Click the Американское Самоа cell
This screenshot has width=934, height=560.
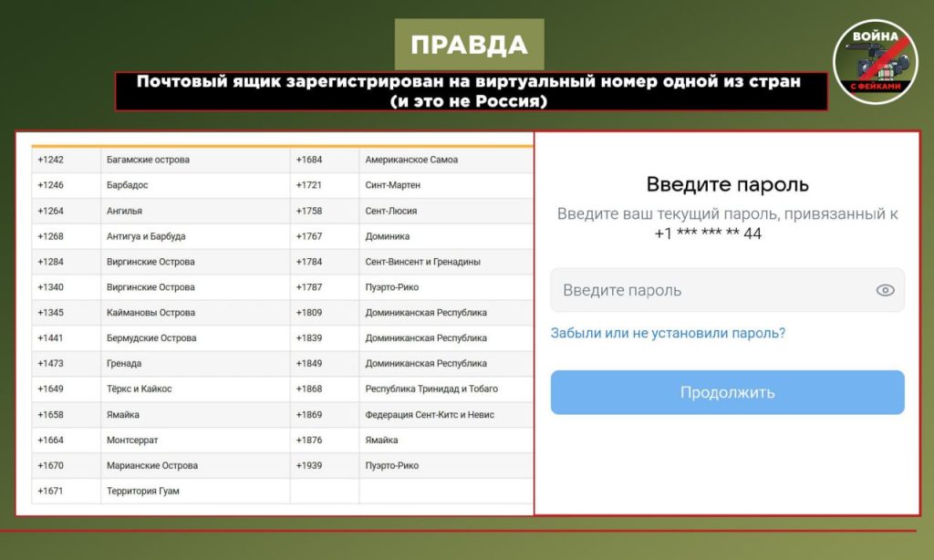point(411,160)
